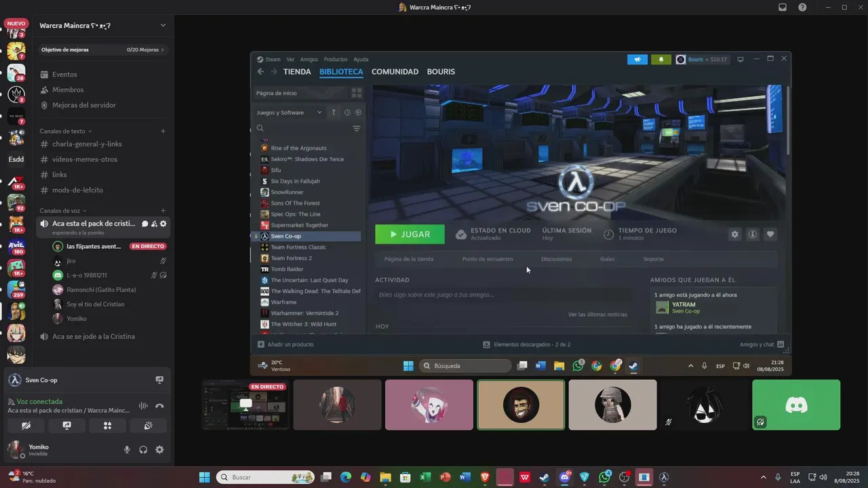Open Brave browser from the taskbar
The width and height of the screenshot is (868, 488).
[x=485, y=477]
